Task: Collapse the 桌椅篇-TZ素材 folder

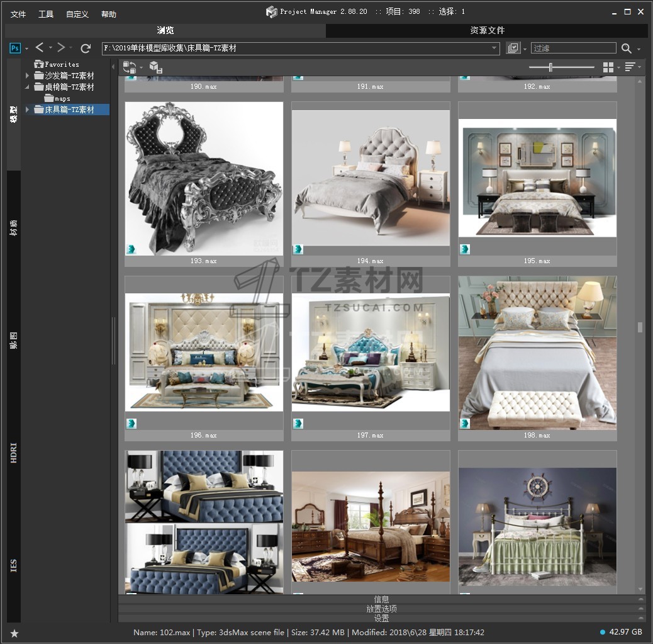Action: pos(27,87)
